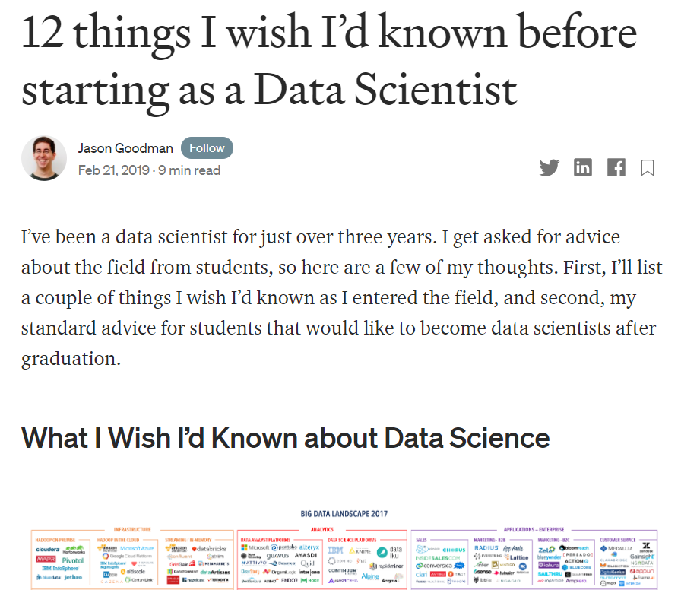The height and width of the screenshot is (590, 700).
Task: Click the Microsoft Azure logo in the image
Action: pyautogui.click(x=137, y=547)
